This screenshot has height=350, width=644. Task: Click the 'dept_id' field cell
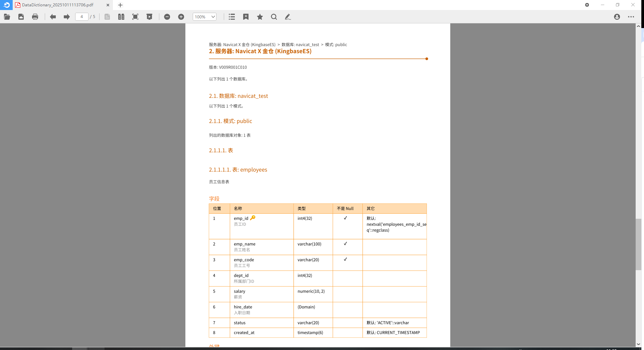(262, 278)
